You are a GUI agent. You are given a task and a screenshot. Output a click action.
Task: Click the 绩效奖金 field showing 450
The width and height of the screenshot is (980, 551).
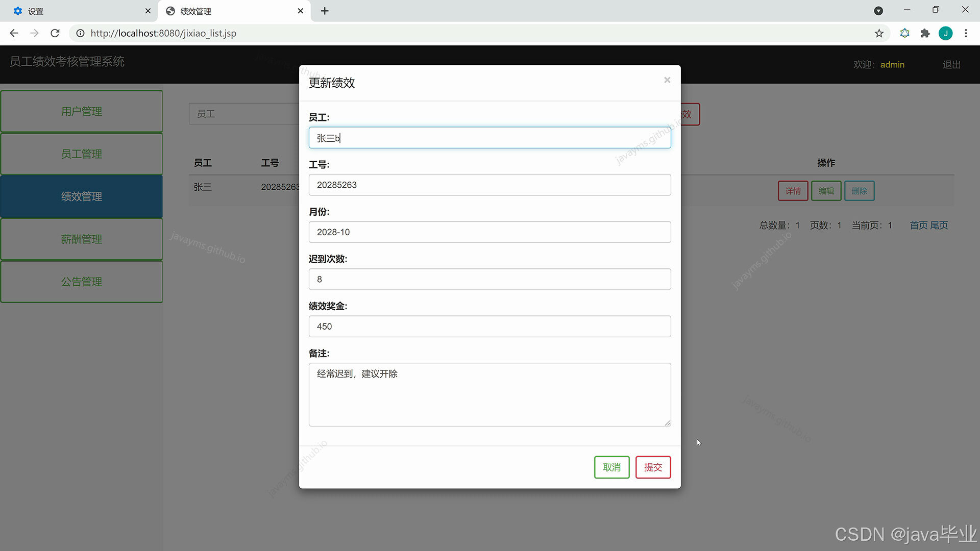(489, 327)
